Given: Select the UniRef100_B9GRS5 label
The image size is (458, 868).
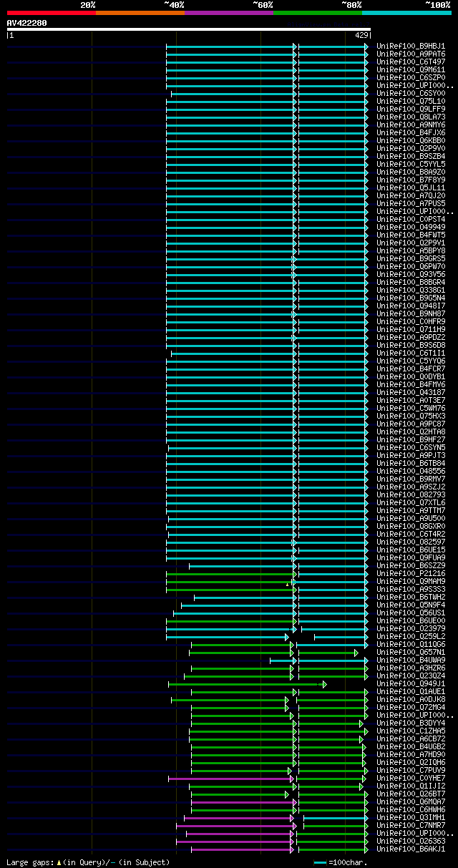Looking at the screenshot, I should pos(411,258).
